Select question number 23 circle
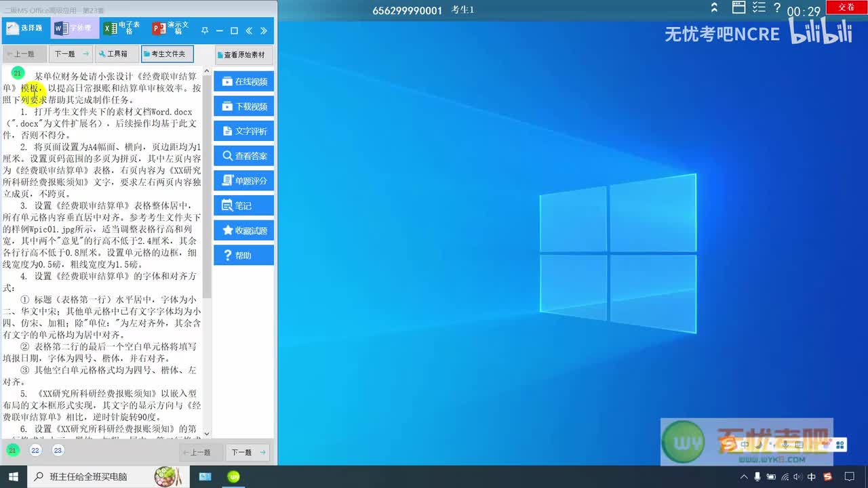Screen dimensions: 868x488 (58, 451)
